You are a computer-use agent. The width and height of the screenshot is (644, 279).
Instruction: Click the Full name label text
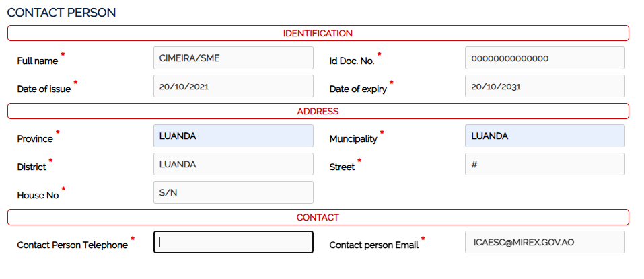click(37, 61)
